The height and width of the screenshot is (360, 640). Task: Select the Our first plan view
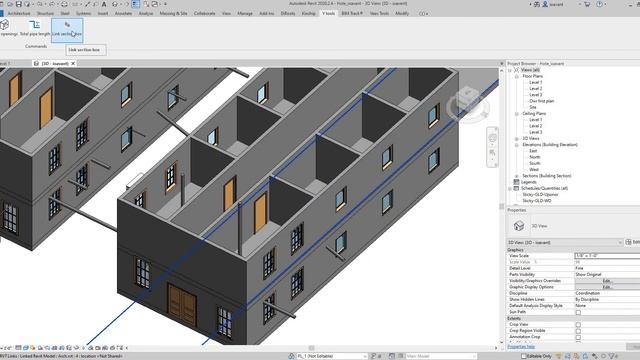click(x=542, y=101)
